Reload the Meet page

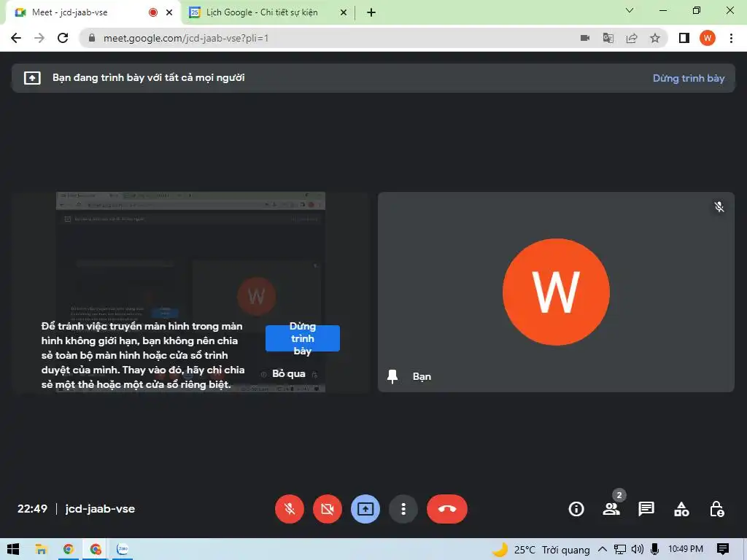click(x=63, y=38)
